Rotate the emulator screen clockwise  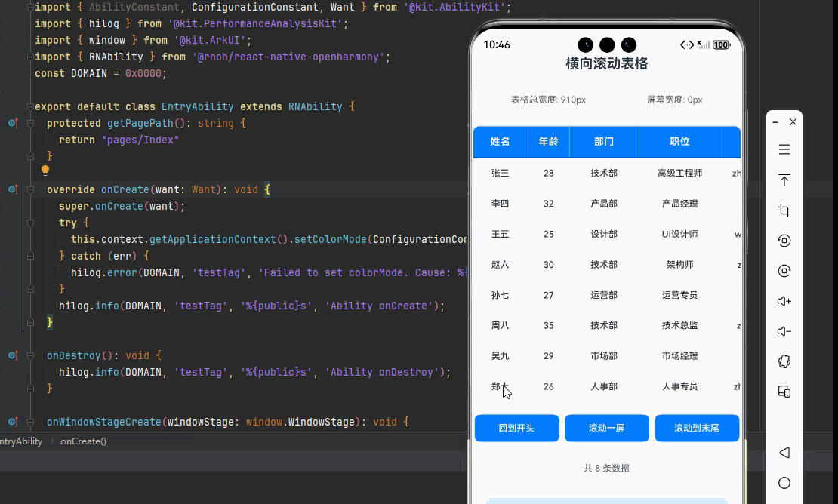point(784,271)
